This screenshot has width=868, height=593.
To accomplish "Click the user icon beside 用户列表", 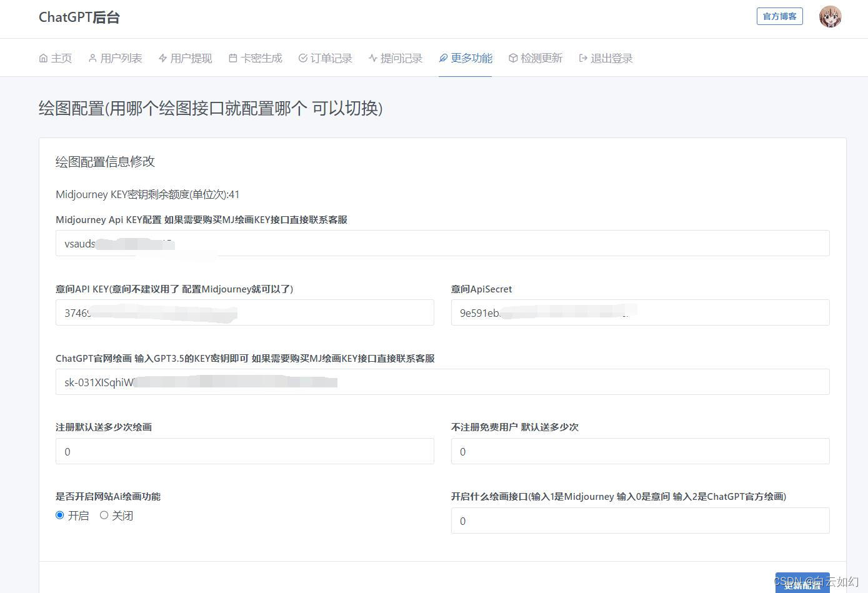I will pyautogui.click(x=92, y=58).
